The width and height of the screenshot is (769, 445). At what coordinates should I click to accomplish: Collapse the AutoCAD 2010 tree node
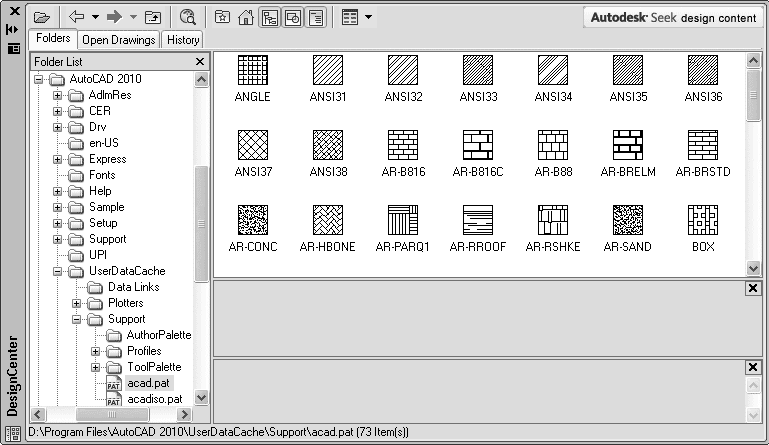point(39,79)
